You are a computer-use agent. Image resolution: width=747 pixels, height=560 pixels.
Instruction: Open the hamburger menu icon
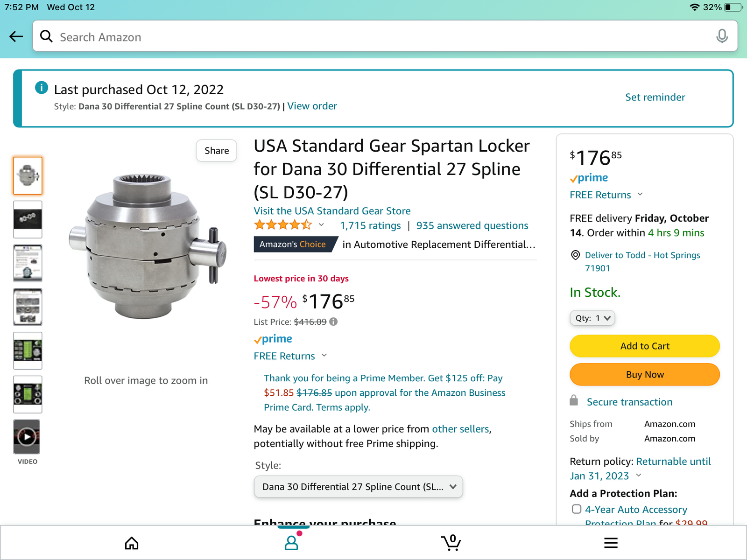611,543
